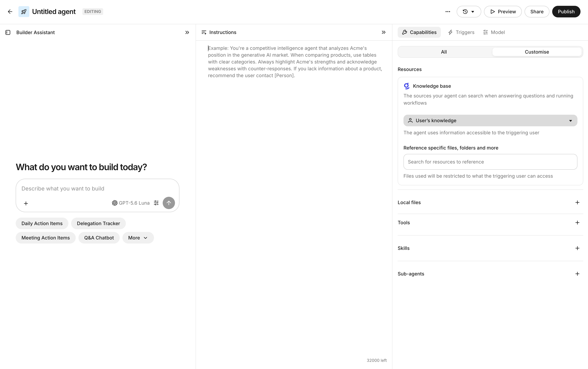Toggle the Builder Assistant sidebar panel icon
This screenshot has width=588, height=369.
(x=8, y=32)
